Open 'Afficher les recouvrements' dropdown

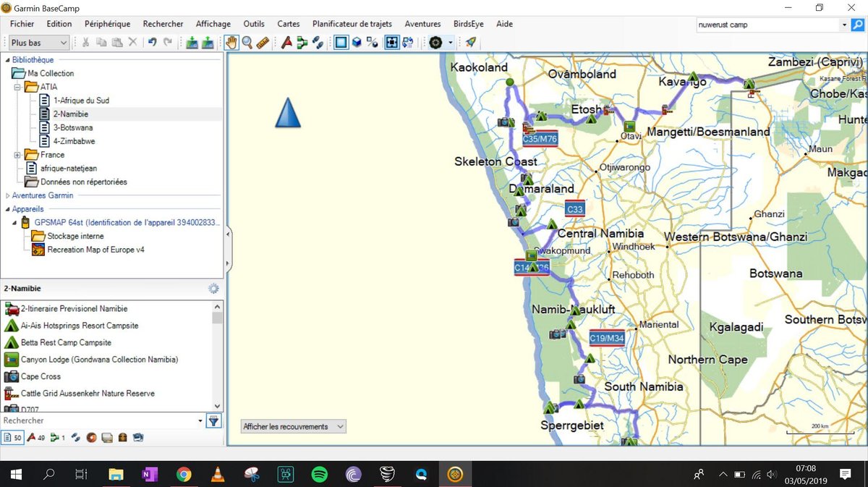[x=293, y=426]
